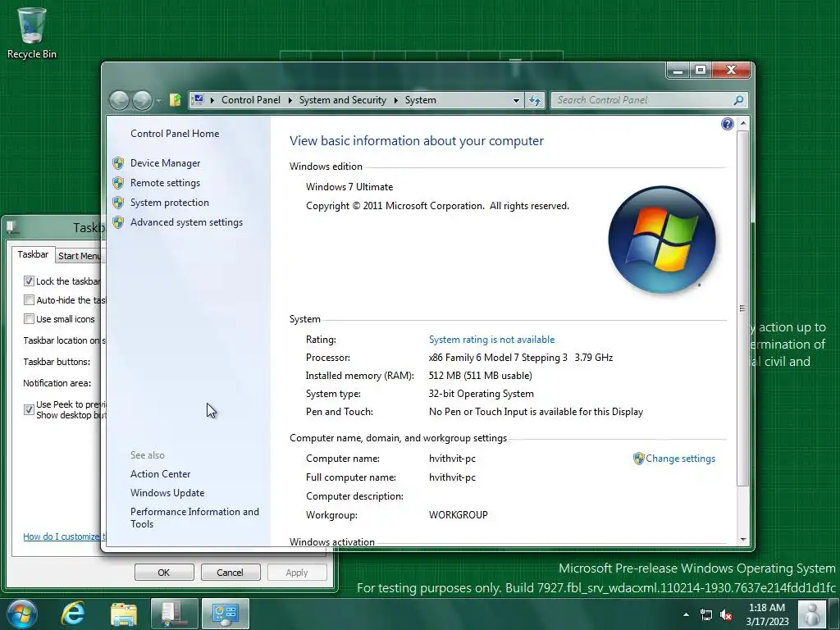Open Remote settings link
840x630 pixels.
click(165, 183)
